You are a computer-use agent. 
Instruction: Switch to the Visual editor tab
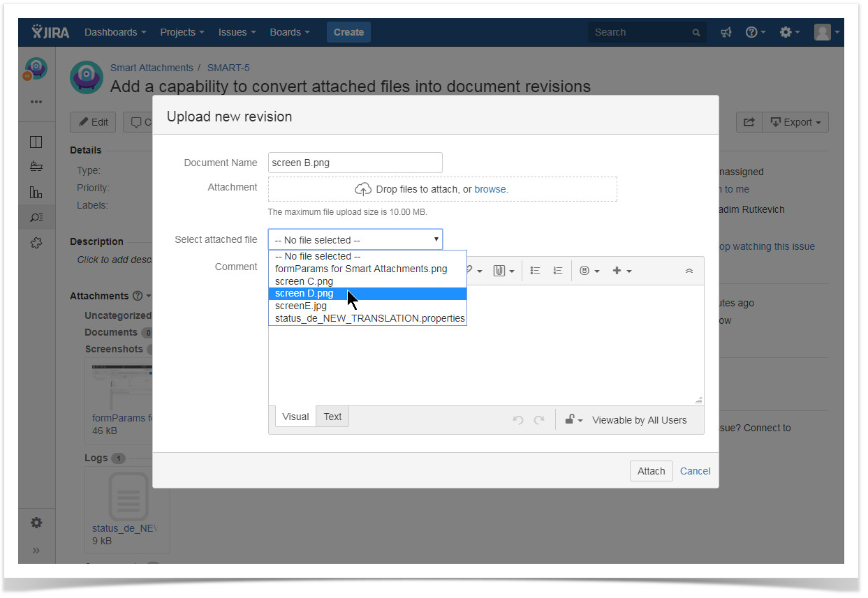[295, 417]
